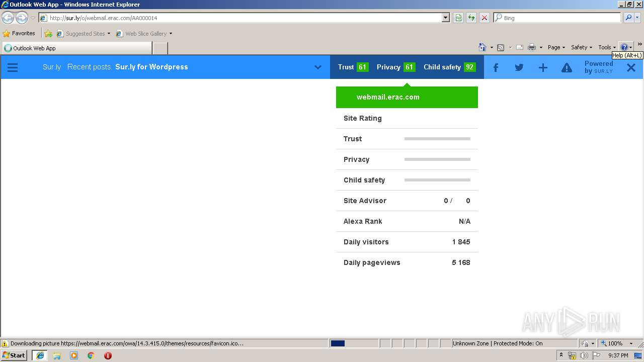The width and height of the screenshot is (644, 362).
Task: Print the page with printer icon
Action: 532,47
